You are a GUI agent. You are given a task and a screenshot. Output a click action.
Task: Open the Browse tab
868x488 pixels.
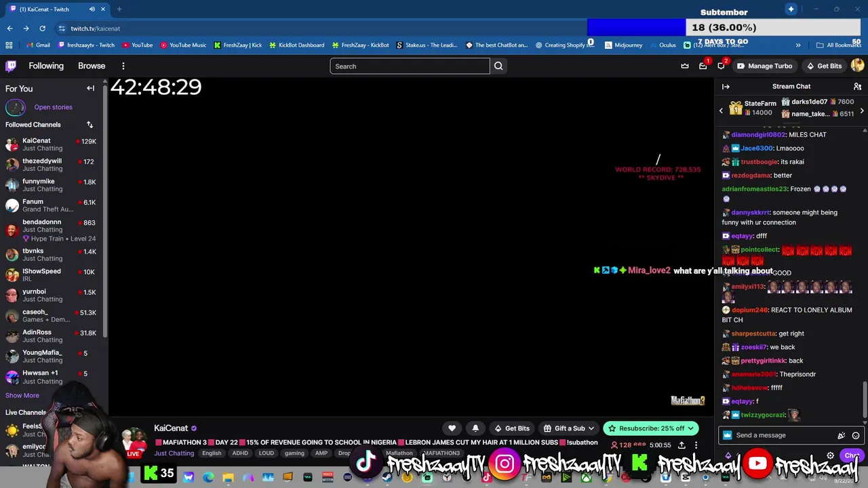(92, 66)
